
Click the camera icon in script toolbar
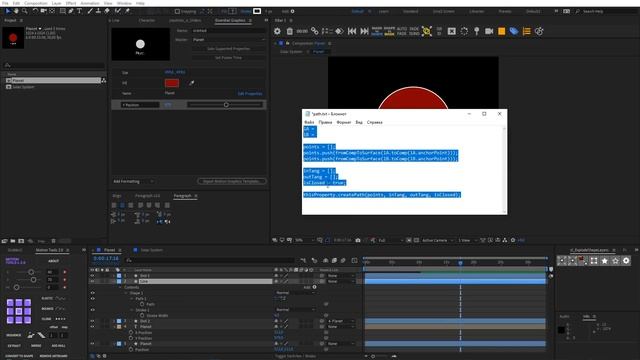489,31
